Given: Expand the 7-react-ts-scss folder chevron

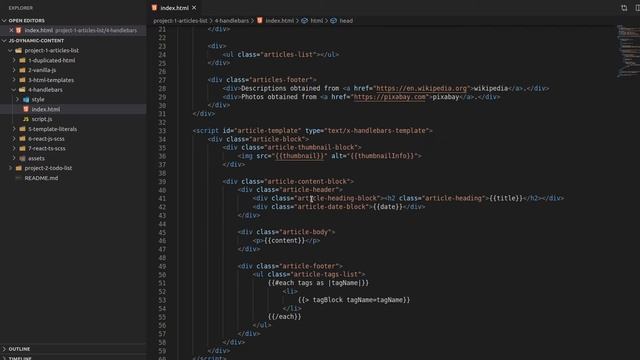Looking at the screenshot, I should pyautogui.click(x=14, y=149).
